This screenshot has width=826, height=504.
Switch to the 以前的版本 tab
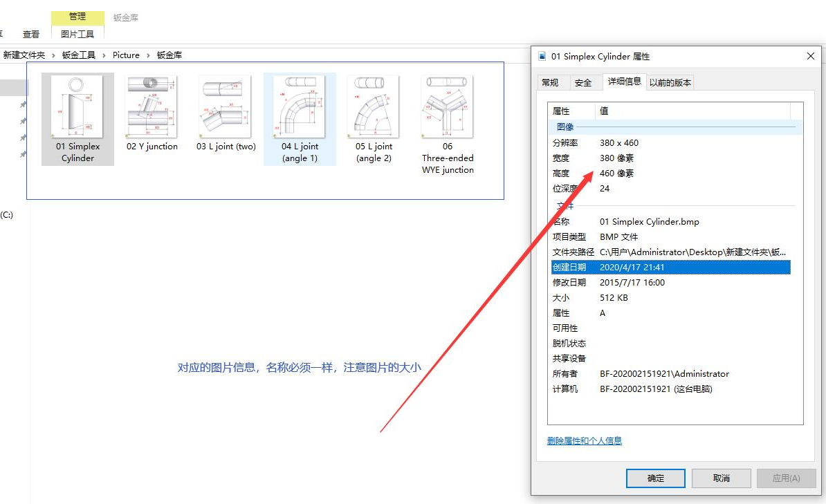[670, 83]
